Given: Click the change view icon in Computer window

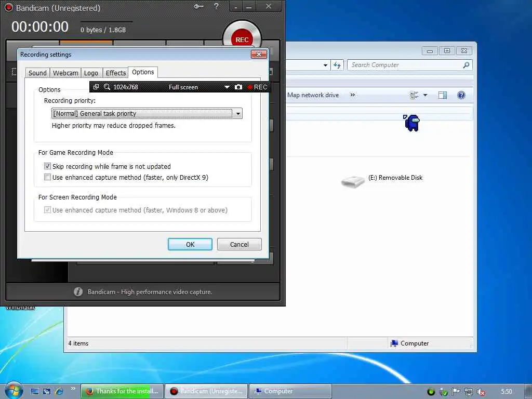Looking at the screenshot, I should pos(414,96).
